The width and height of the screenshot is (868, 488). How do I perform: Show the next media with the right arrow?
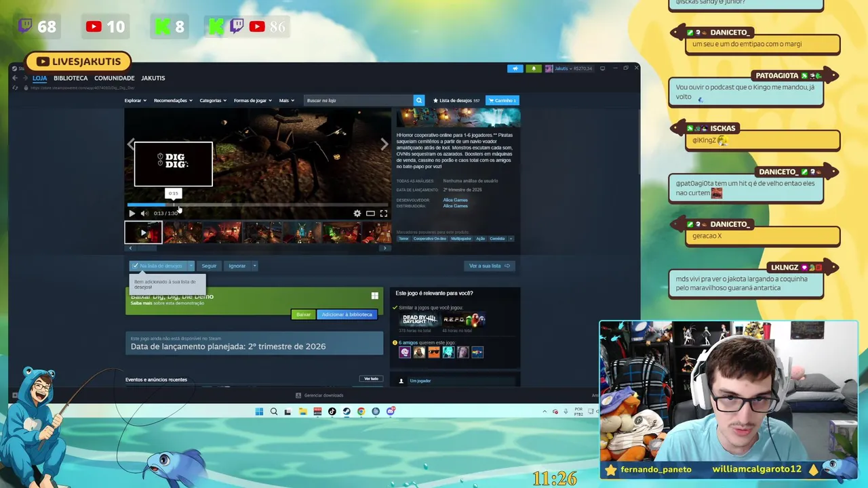[384, 144]
